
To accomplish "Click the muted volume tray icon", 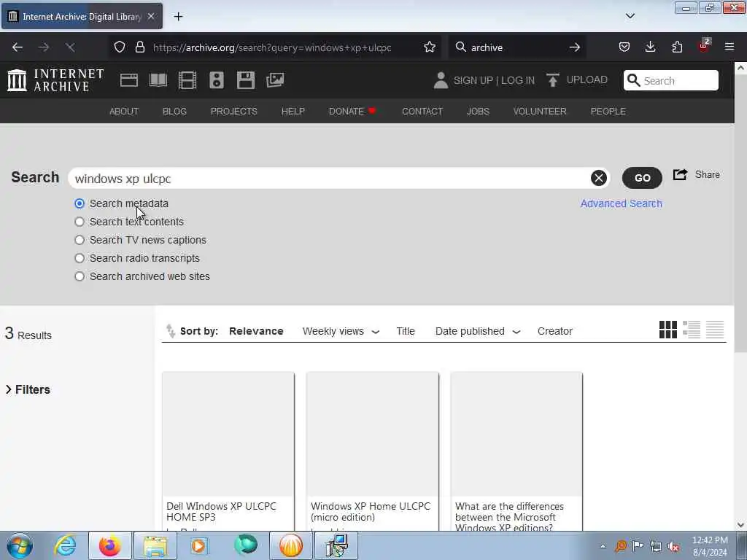I will (673, 546).
